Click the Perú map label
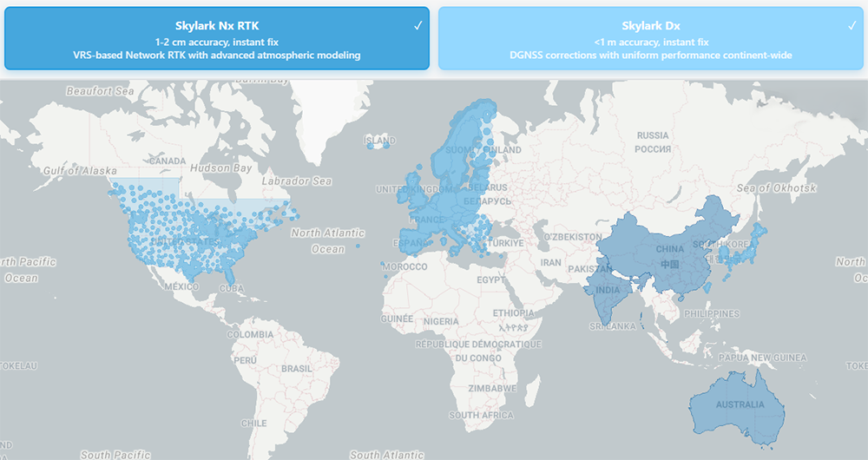 pyautogui.click(x=246, y=360)
